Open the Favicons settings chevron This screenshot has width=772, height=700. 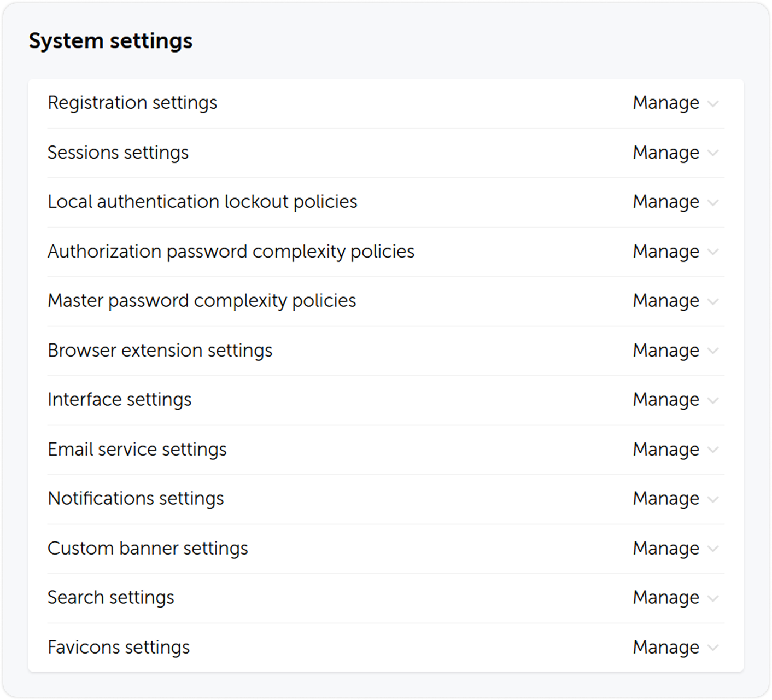coord(713,648)
